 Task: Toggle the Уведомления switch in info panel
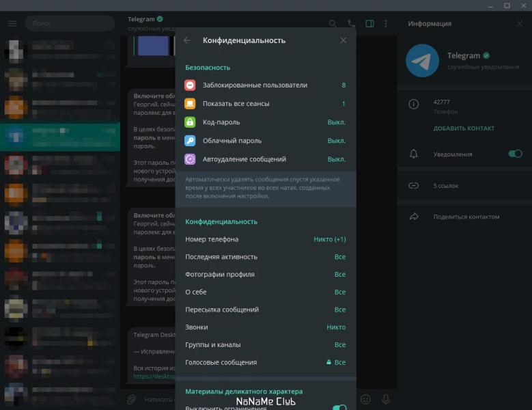tap(515, 154)
